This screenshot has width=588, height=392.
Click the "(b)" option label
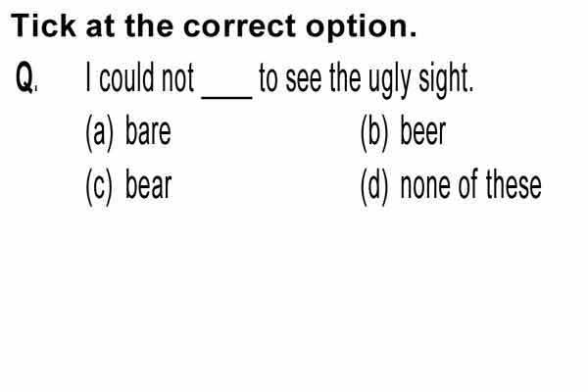click(374, 132)
